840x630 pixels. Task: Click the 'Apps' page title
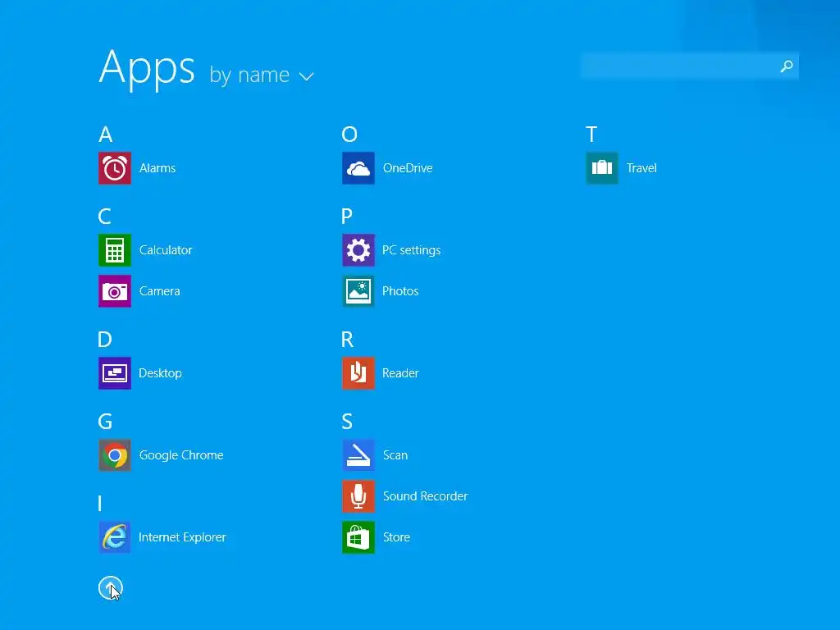(147, 69)
